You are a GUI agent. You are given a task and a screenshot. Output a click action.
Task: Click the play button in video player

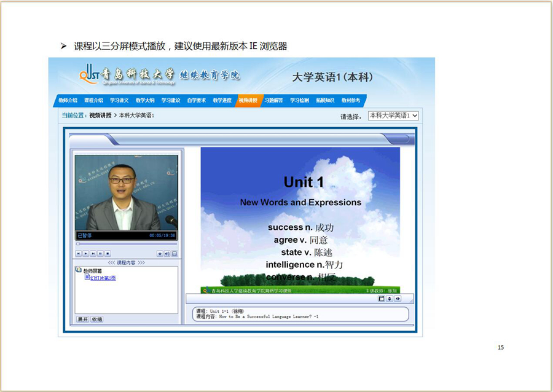pos(85,253)
